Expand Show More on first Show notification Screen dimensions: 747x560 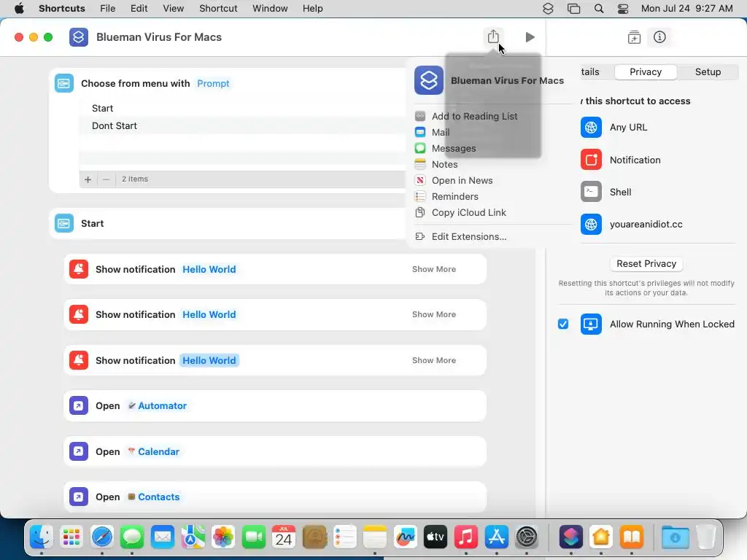pyautogui.click(x=433, y=270)
